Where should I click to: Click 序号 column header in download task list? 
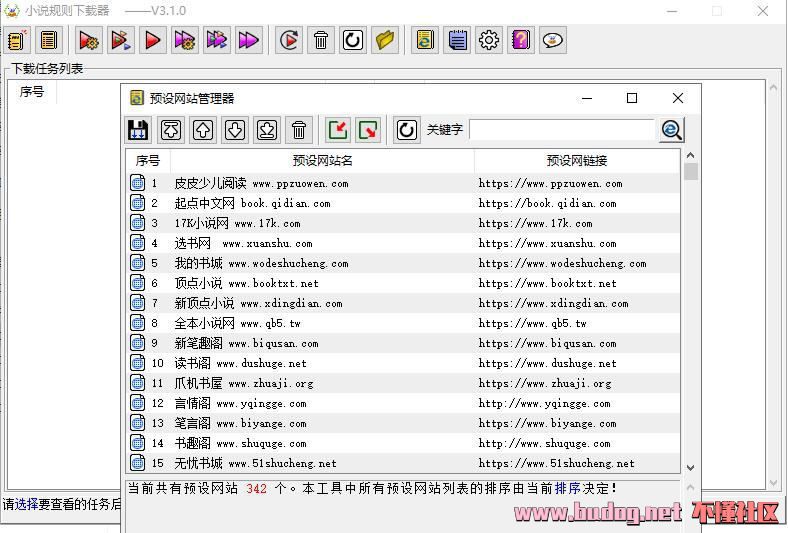(x=32, y=91)
